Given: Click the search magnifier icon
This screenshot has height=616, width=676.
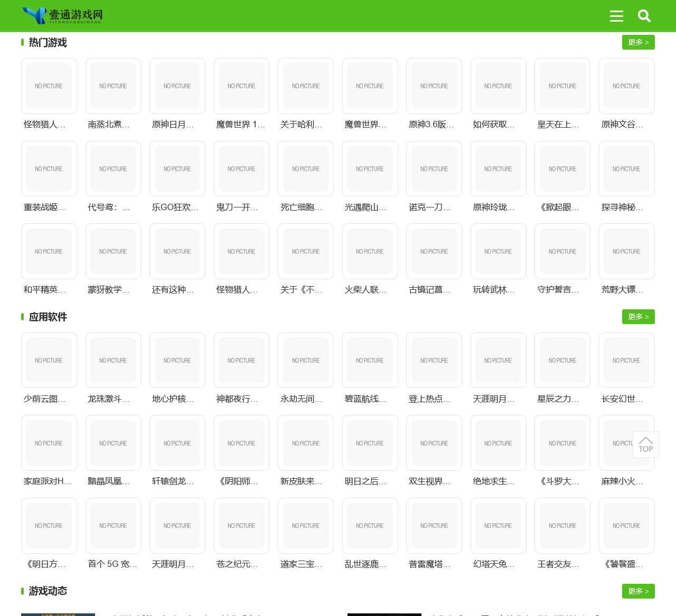Looking at the screenshot, I should pyautogui.click(x=644, y=16).
